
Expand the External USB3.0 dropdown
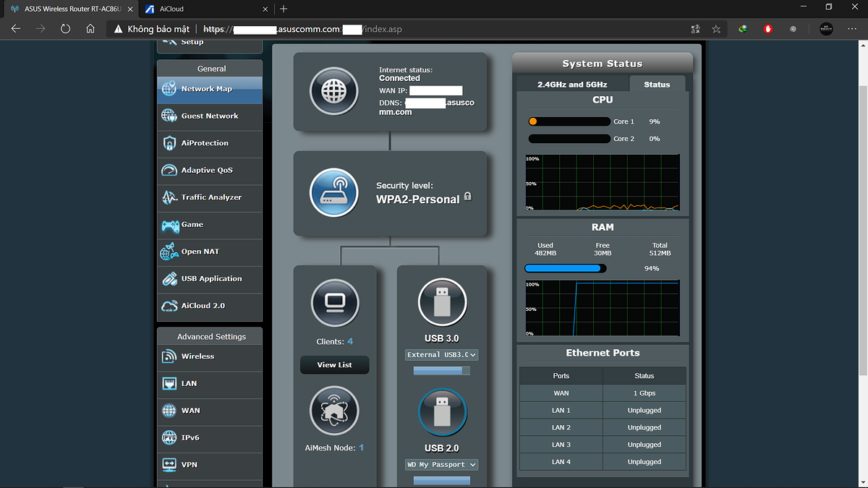coord(442,355)
